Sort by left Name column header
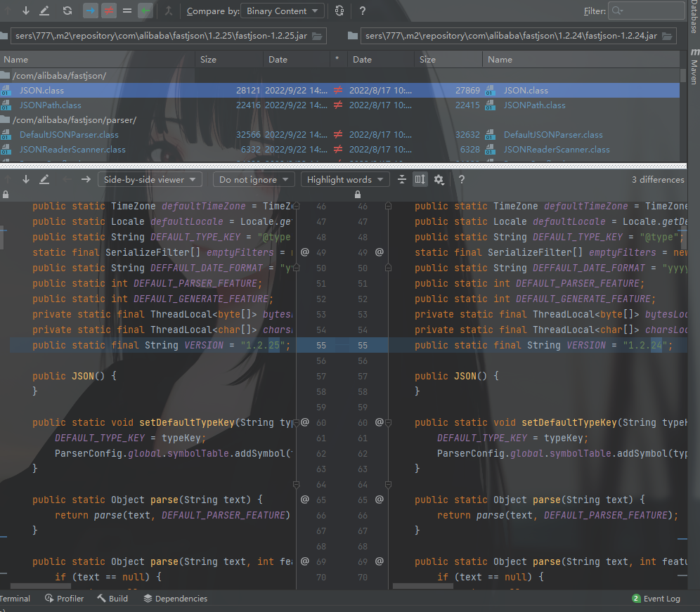This screenshot has height=612, width=700. click(97, 59)
